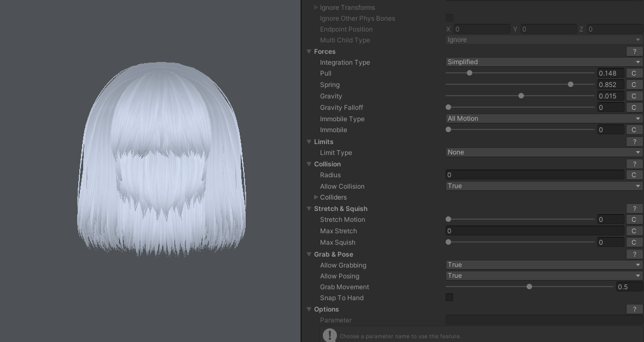Toggle Ignore Other Phys Bones checkbox
The width and height of the screenshot is (644, 342).
449,18
